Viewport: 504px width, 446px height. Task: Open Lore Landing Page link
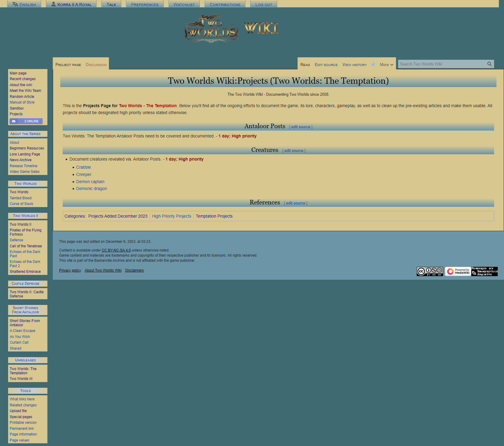point(25,154)
